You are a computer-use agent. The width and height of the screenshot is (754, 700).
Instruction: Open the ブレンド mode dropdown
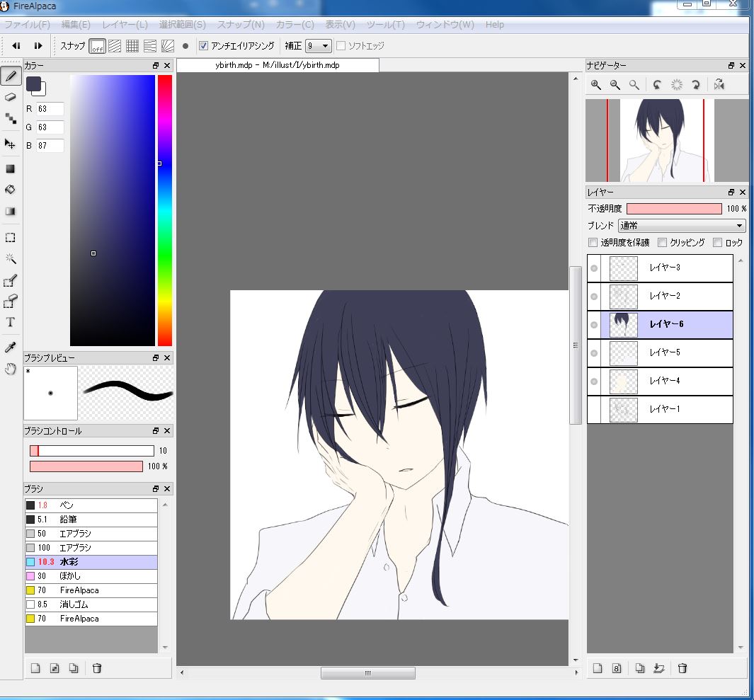(x=682, y=226)
